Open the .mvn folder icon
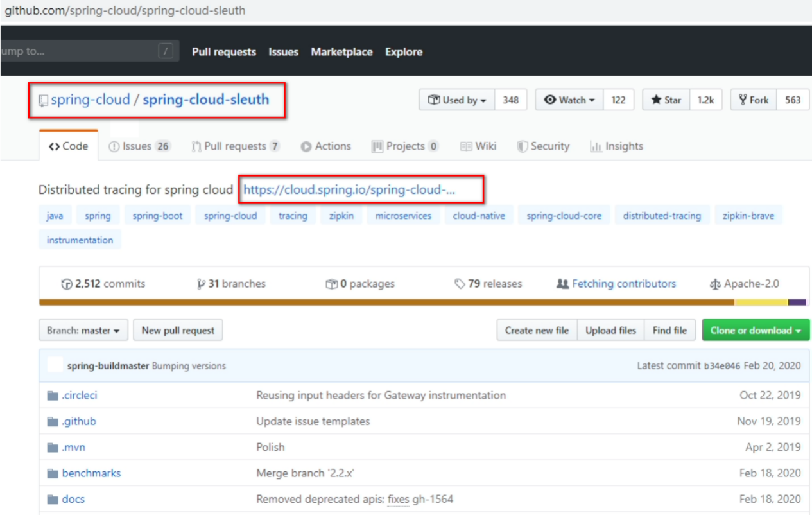This screenshot has width=812, height=515. tap(53, 447)
